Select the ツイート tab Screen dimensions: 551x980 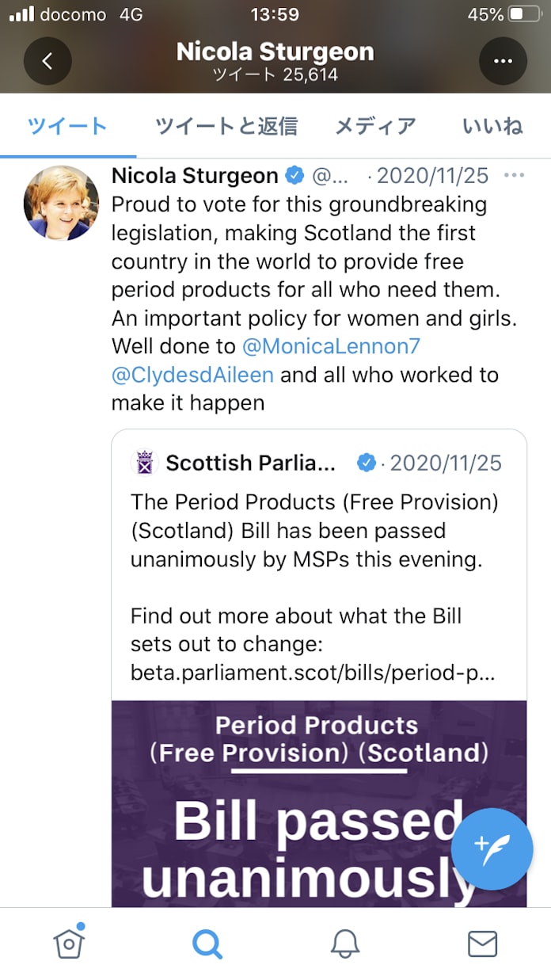tap(67, 126)
